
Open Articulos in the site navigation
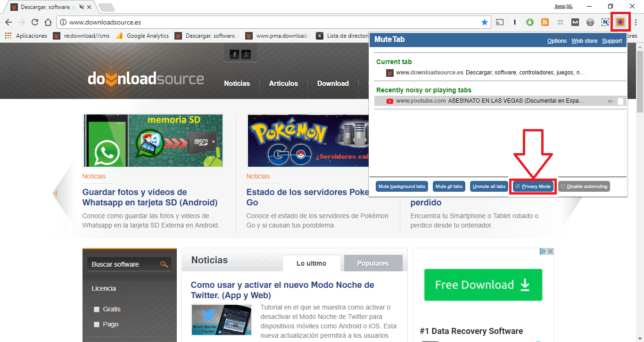[x=284, y=83]
